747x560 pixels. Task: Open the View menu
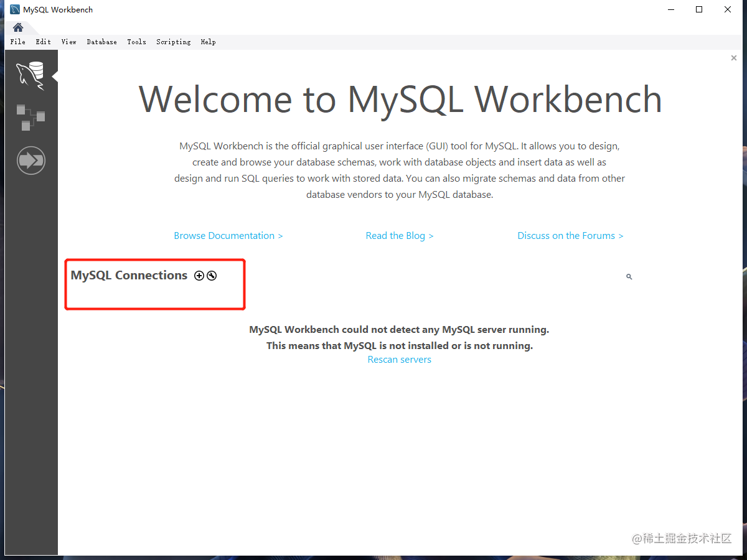coord(69,42)
